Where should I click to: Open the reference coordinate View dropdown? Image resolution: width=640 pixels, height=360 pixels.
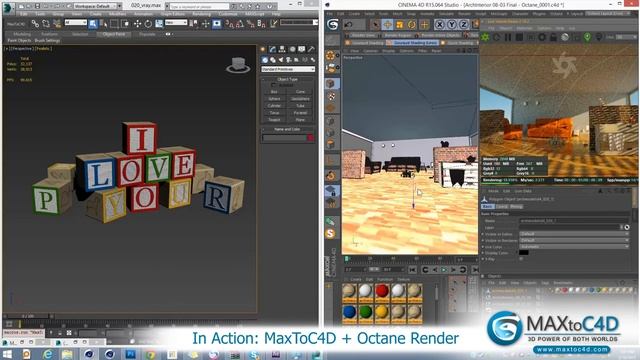click(176, 23)
